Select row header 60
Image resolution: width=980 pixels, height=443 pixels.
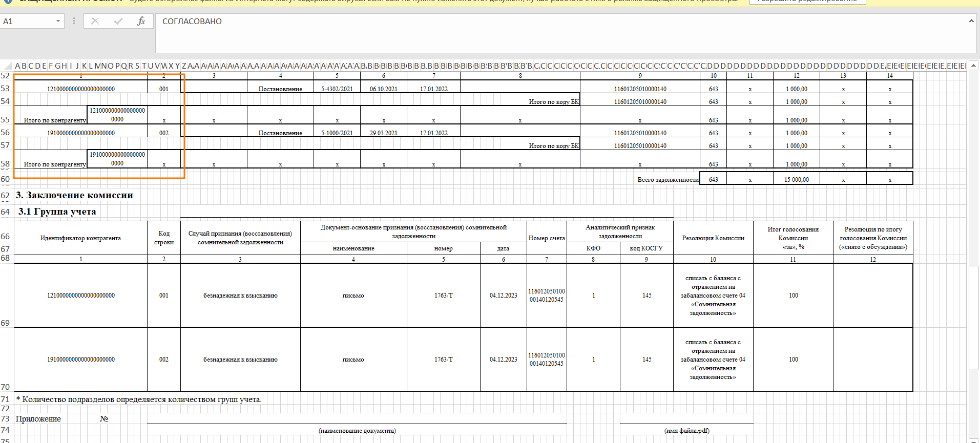point(6,179)
